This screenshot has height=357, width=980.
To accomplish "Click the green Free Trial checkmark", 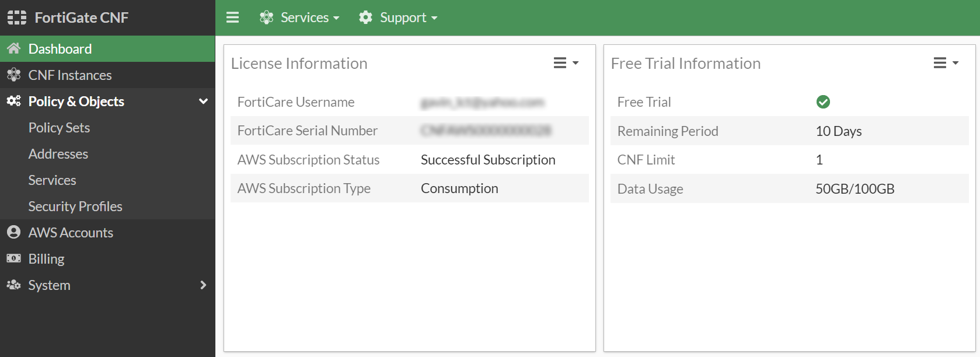I will pyautogui.click(x=823, y=102).
